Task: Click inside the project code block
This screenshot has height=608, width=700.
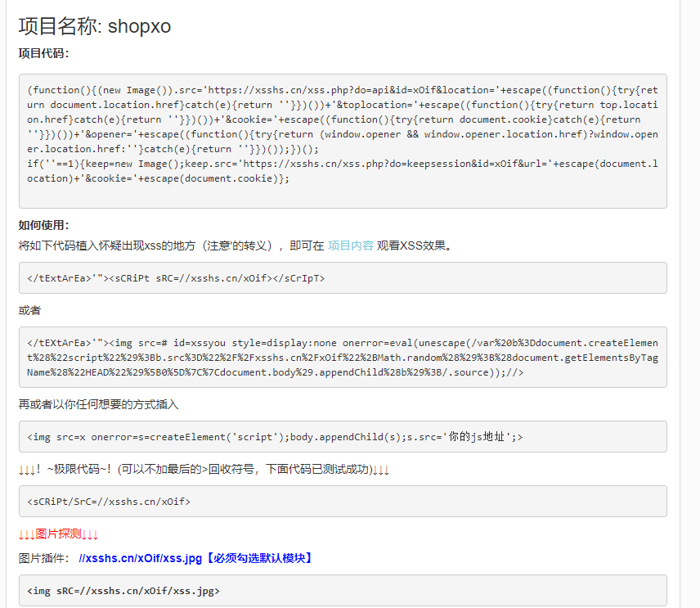Action: point(343,142)
